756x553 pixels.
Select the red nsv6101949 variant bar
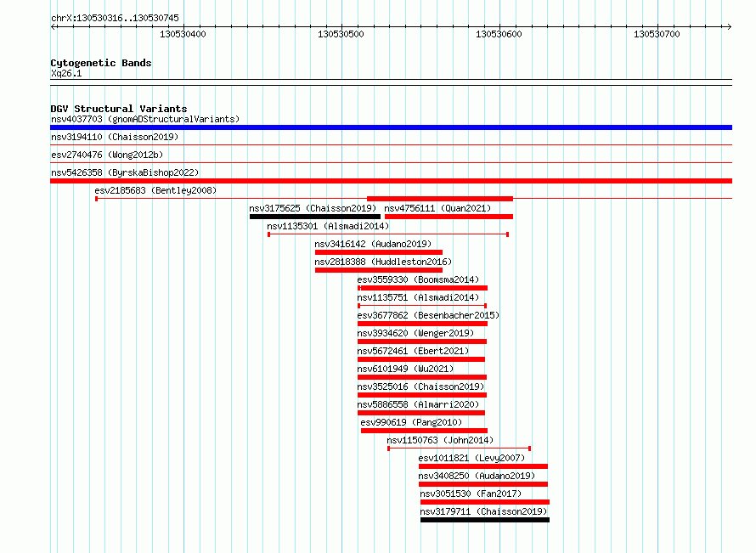[422, 377]
